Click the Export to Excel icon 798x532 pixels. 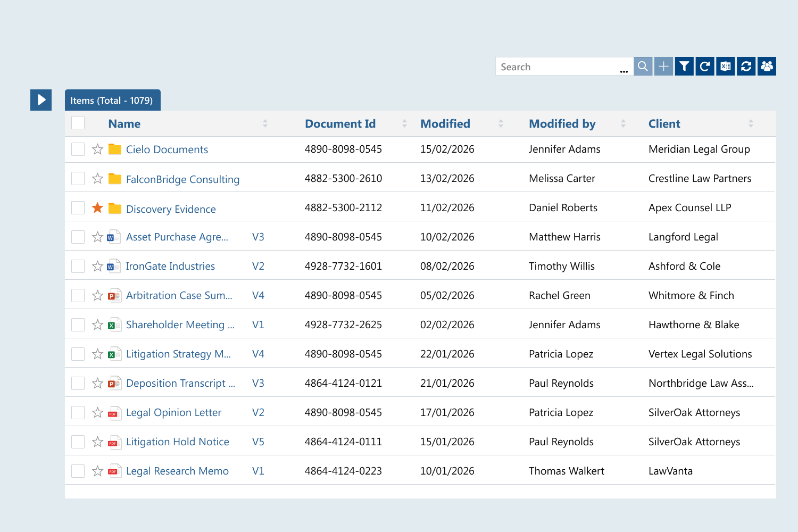(x=726, y=66)
